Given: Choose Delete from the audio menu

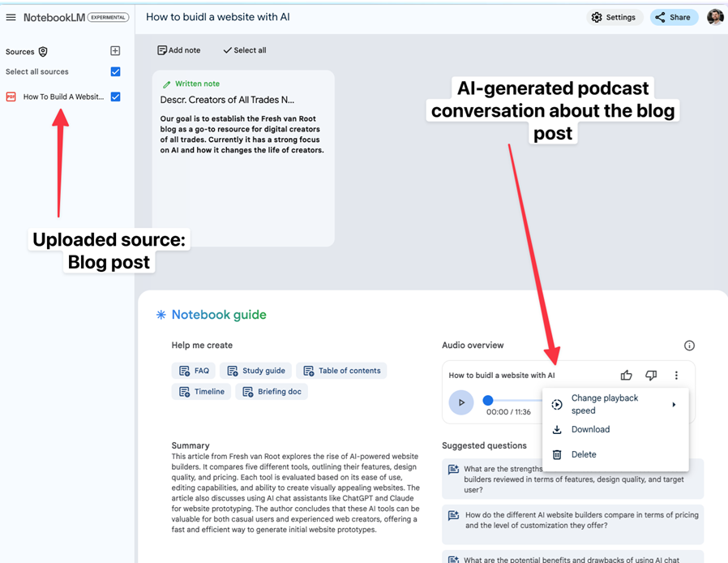Looking at the screenshot, I should point(615,454).
